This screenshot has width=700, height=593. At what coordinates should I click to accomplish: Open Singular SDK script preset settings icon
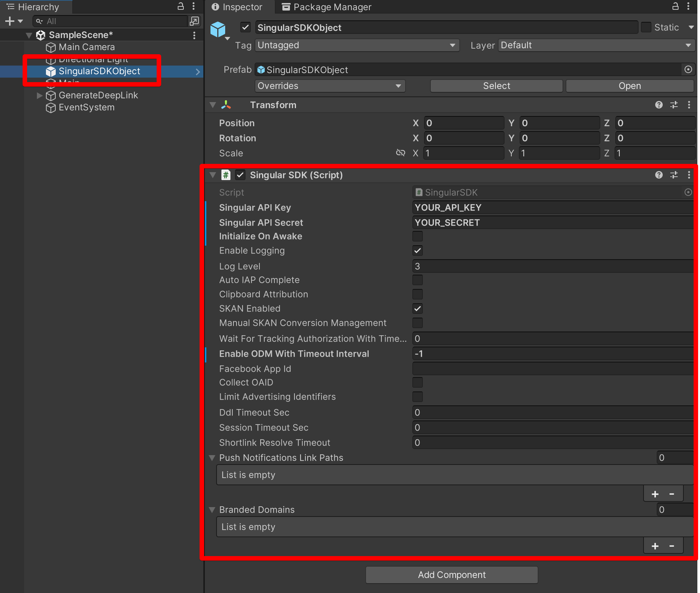(x=674, y=175)
